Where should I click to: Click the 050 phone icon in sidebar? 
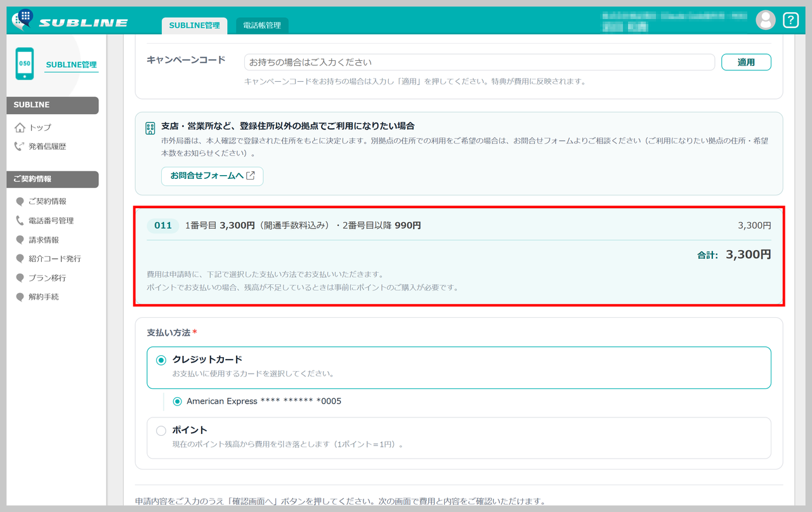point(25,64)
